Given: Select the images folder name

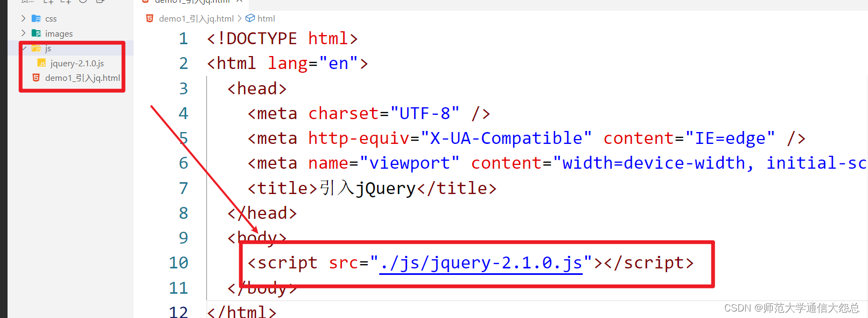Looking at the screenshot, I should coord(59,34).
